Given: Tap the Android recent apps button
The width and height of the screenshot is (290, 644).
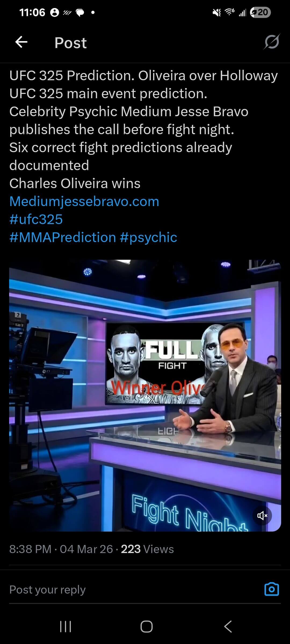Looking at the screenshot, I should point(66,627).
